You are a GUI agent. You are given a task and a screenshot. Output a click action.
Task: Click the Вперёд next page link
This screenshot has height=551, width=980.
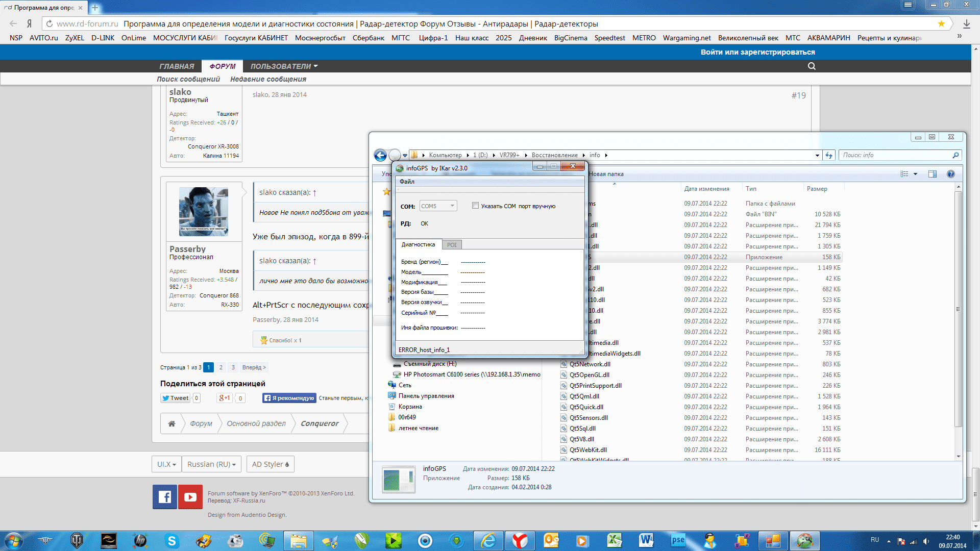[x=254, y=367]
